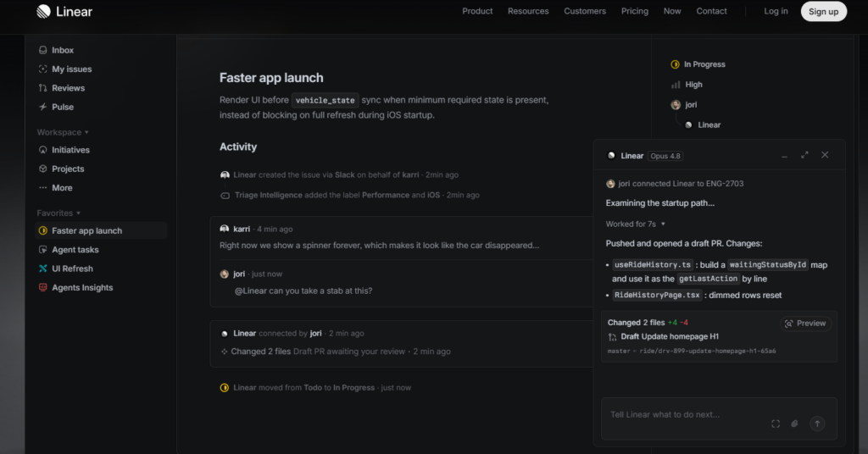Click Changed 2 files in the activity feed
868x454 pixels.
tap(261, 352)
